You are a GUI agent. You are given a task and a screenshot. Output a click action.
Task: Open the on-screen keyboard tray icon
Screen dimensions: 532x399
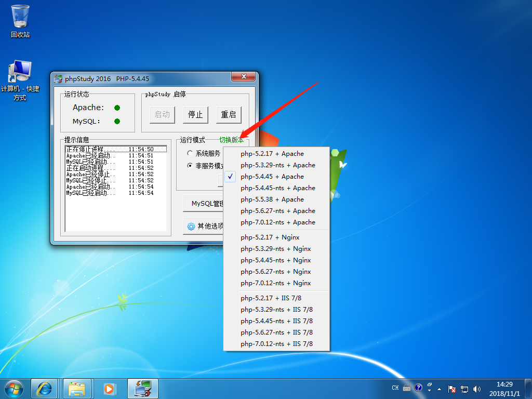pyautogui.click(x=407, y=388)
